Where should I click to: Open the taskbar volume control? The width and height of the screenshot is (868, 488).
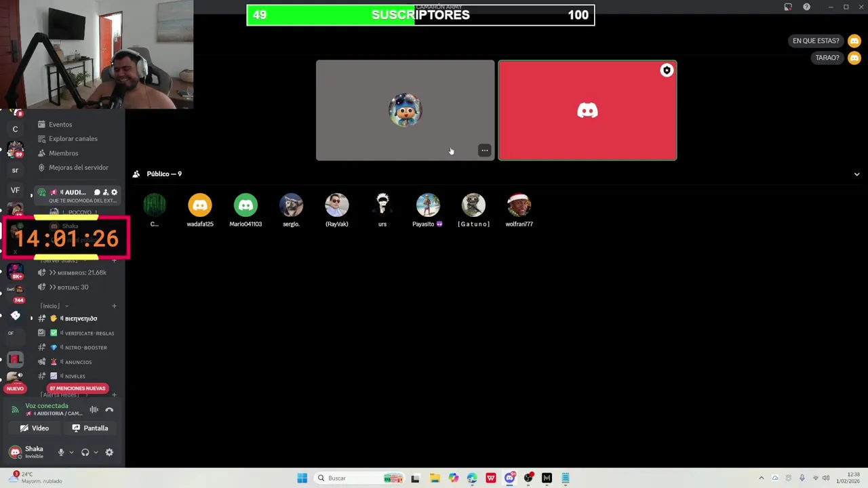point(826,478)
